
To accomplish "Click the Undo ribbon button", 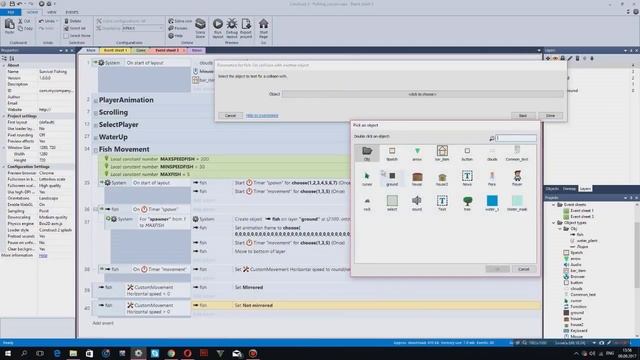I will (x=48, y=21).
